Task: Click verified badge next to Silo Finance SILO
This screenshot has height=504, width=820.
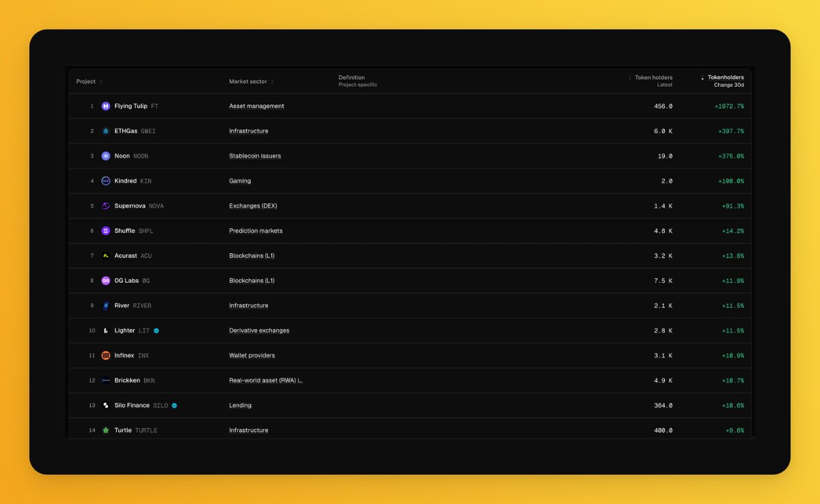Action: pyautogui.click(x=174, y=405)
